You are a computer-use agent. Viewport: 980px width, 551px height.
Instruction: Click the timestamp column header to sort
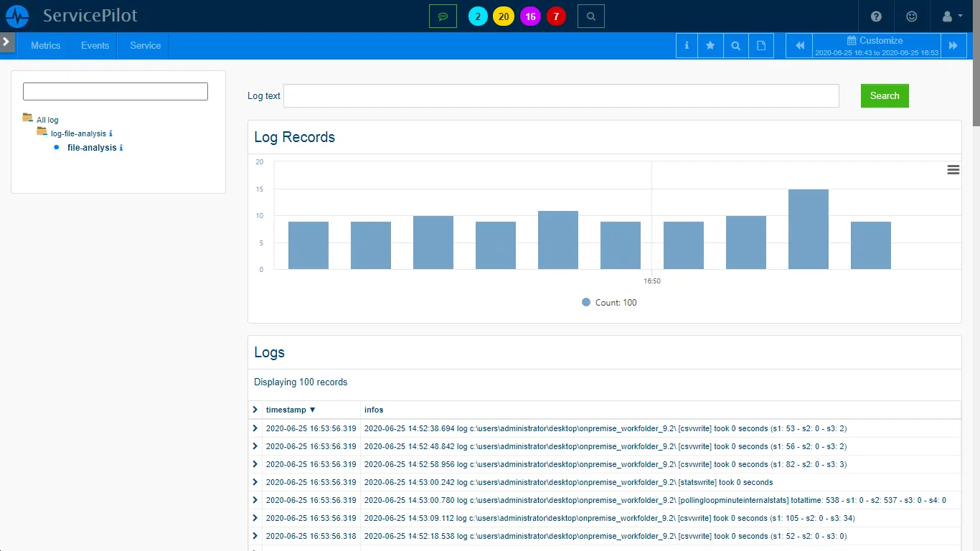coord(286,409)
